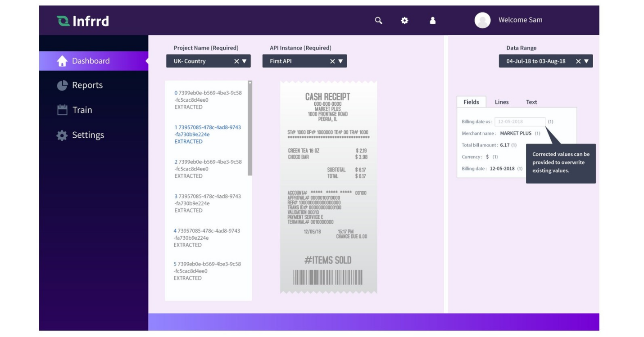This screenshot has height=337, width=644.
Task: Click the Infrrd logo
Action: (83, 21)
